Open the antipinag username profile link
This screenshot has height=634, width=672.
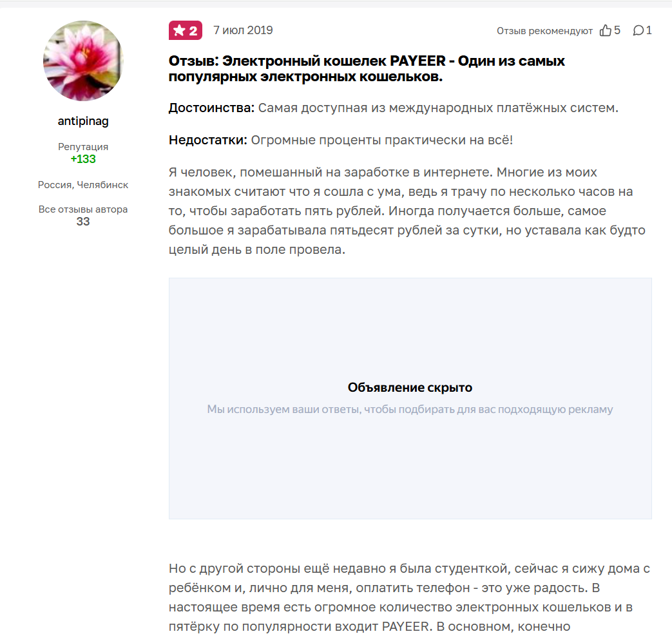pos(83,121)
